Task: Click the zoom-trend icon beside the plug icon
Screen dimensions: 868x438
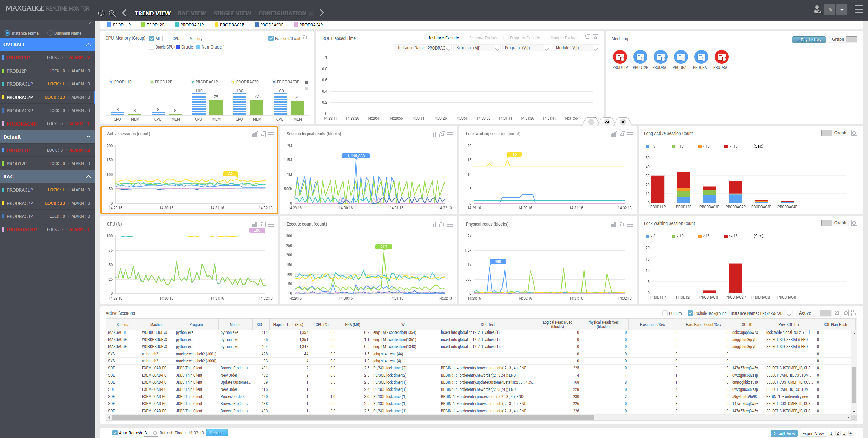Action: (x=112, y=13)
